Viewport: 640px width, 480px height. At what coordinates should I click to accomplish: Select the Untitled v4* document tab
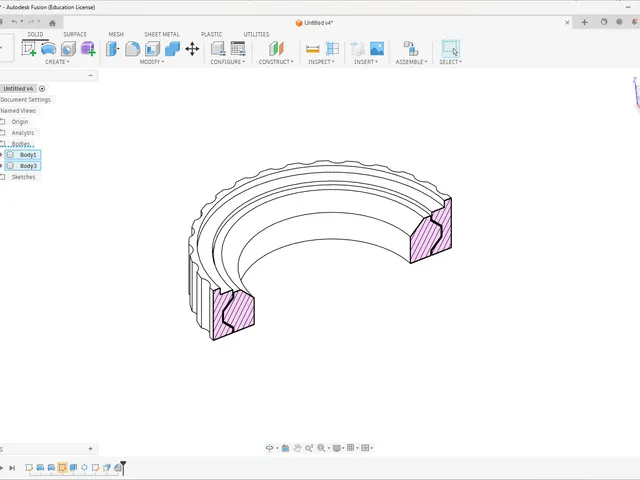314,23
